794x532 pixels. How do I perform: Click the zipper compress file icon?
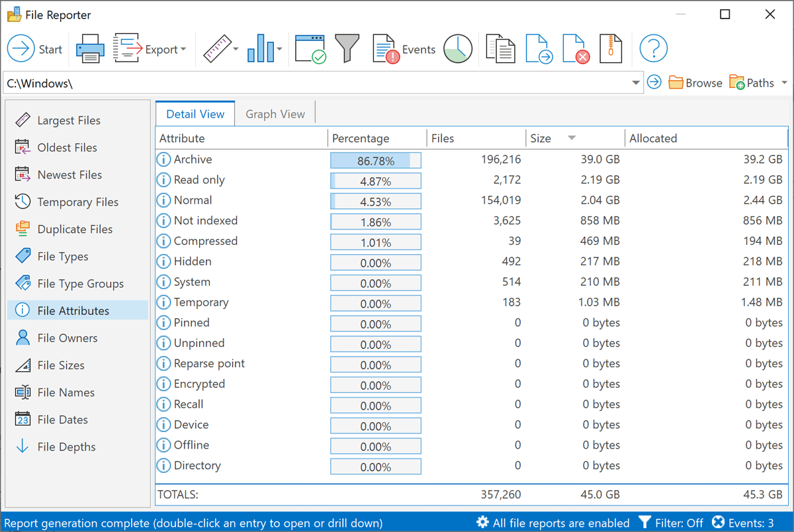(x=611, y=49)
